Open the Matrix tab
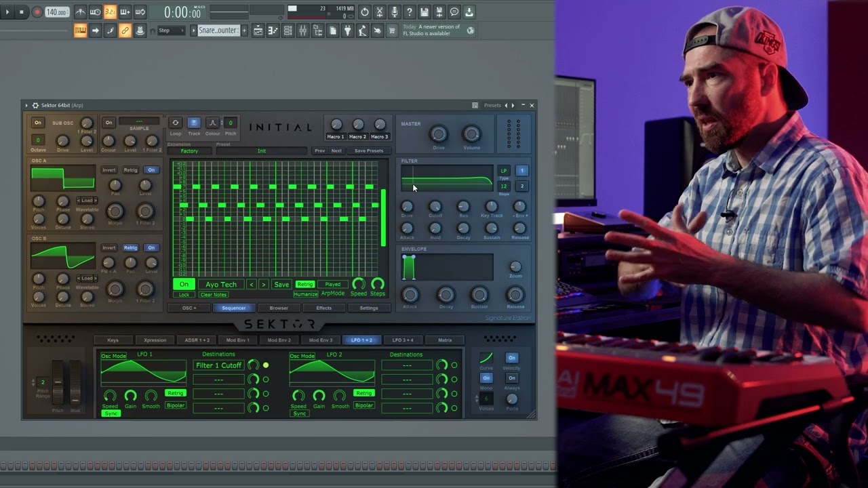This screenshot has width=868, height=488. point(445,340)
